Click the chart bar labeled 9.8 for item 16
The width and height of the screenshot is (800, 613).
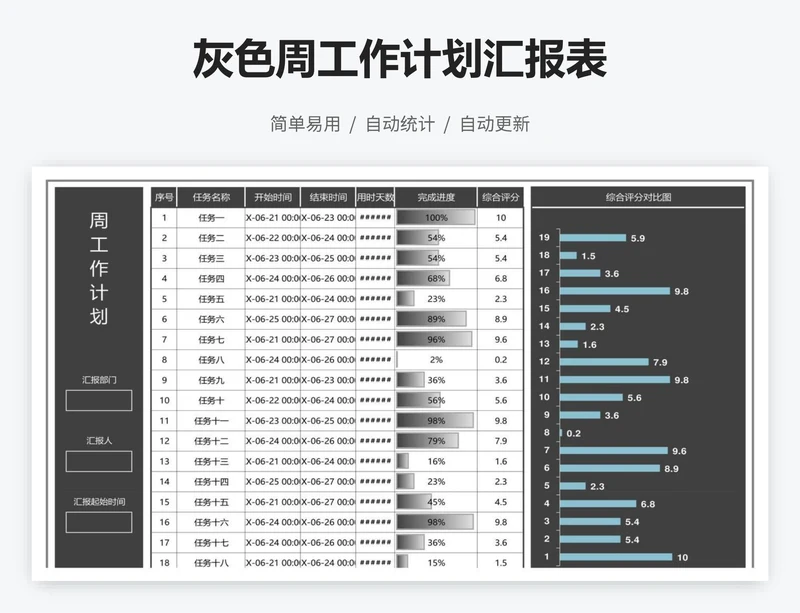pyautogui.click(x=615, y=291)
